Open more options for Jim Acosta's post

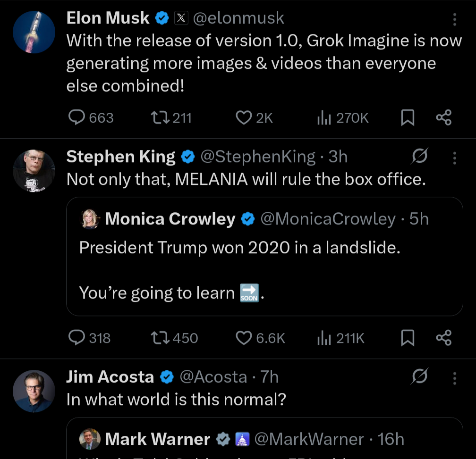[455, 378]
